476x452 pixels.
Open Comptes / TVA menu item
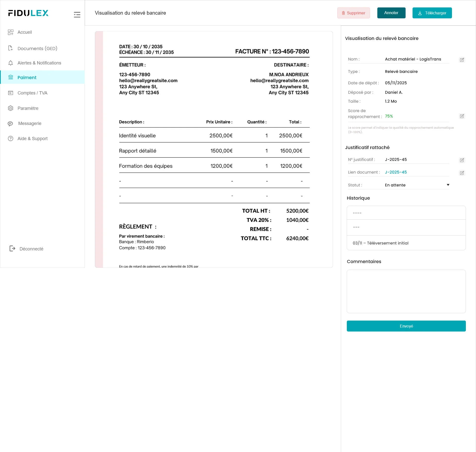tap(32, 93)
